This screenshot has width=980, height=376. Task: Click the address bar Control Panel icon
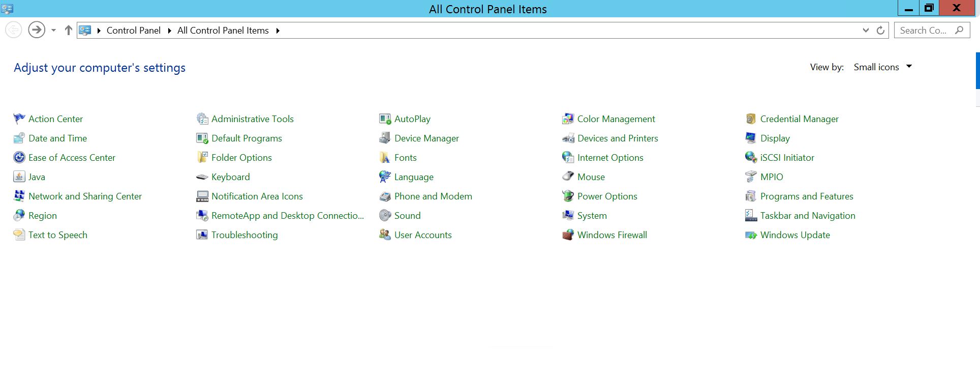85,31
